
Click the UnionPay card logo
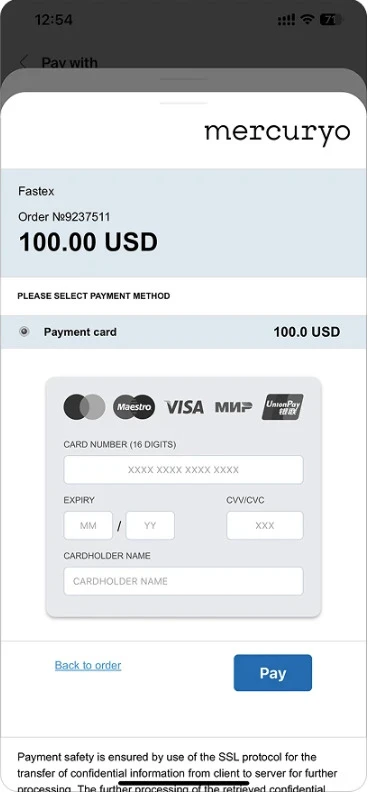[283, 407]
